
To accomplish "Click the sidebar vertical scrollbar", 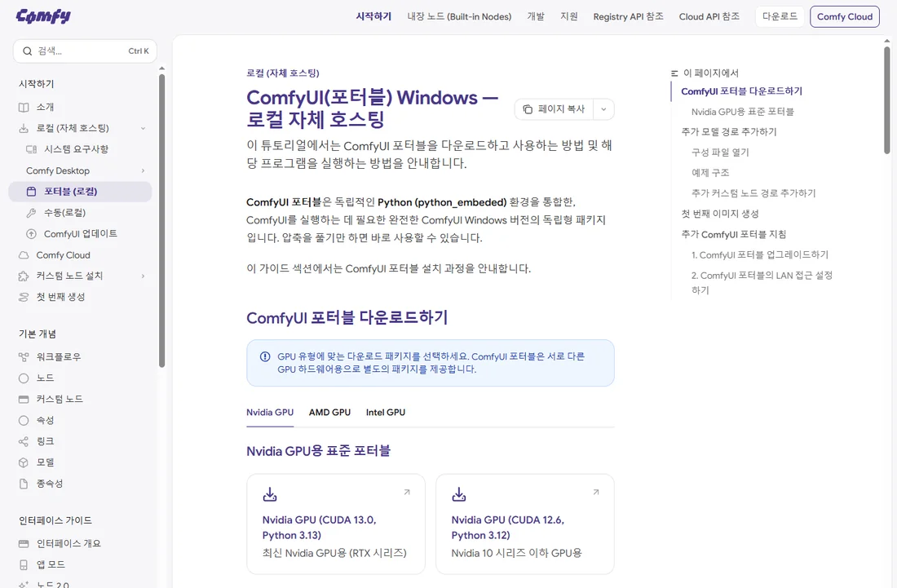I will click(x=162, y=221).
